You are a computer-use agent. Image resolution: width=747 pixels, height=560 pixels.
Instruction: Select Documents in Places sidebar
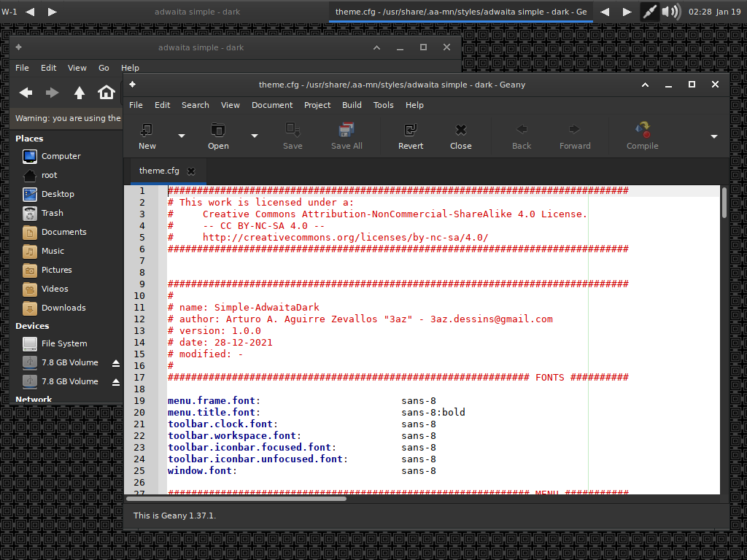click(x=66, y=233)
